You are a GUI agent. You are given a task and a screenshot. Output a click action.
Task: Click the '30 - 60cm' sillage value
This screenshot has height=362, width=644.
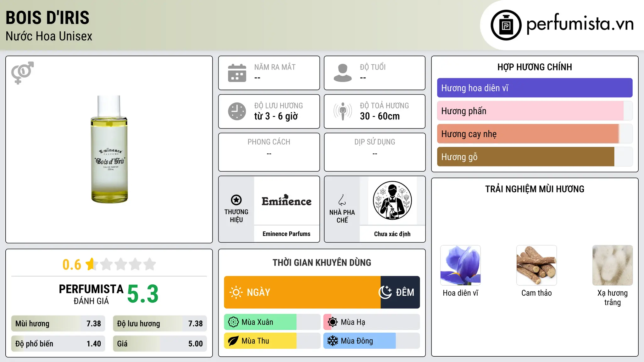point(380,116)
